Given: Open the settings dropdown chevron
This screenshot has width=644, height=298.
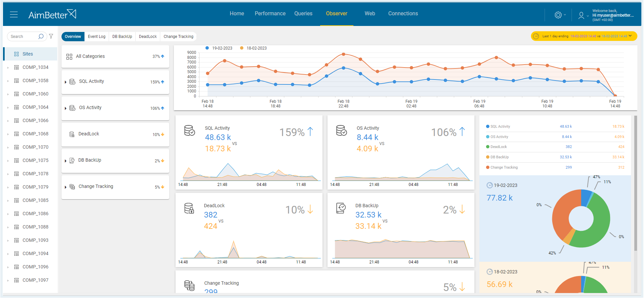Looking at the screenshot, I should coord(565,15).
